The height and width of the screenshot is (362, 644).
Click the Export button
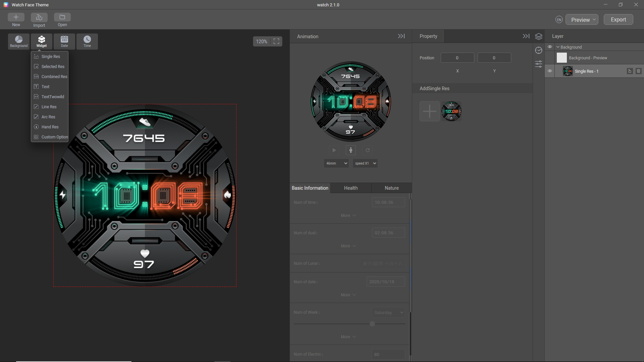click(x=618, y=20)
